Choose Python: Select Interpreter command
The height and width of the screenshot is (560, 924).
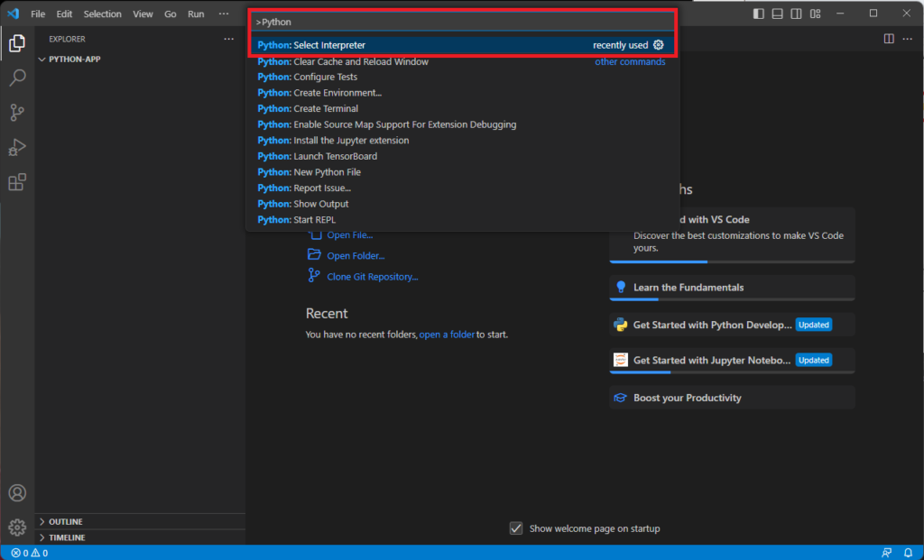[463, 45]
